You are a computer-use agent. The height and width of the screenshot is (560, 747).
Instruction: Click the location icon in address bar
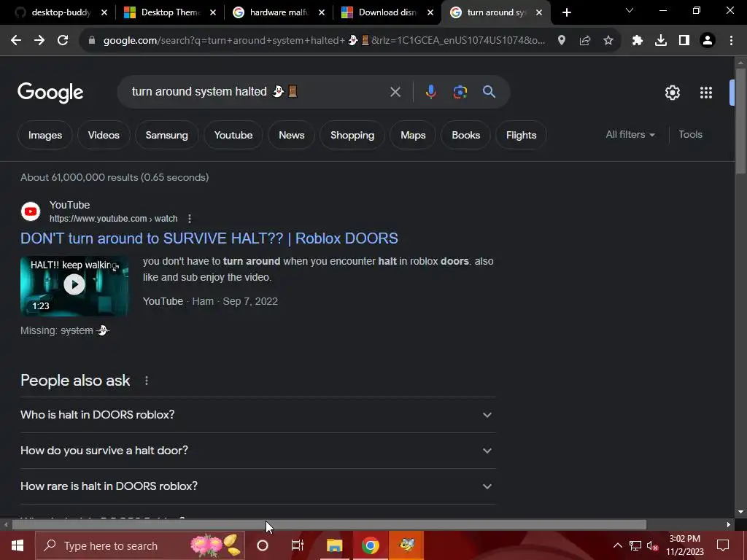[x=562, y=41]
